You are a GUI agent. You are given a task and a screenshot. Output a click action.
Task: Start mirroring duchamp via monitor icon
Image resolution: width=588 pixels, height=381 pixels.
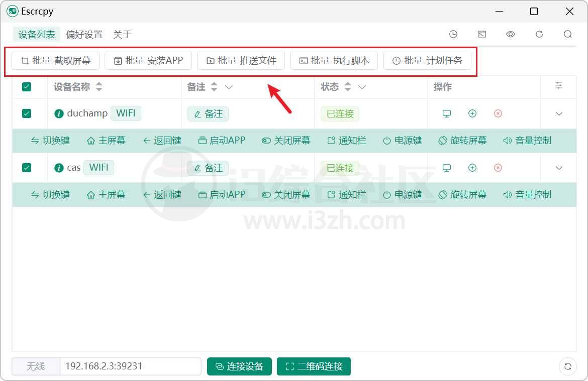coord(447,113)
